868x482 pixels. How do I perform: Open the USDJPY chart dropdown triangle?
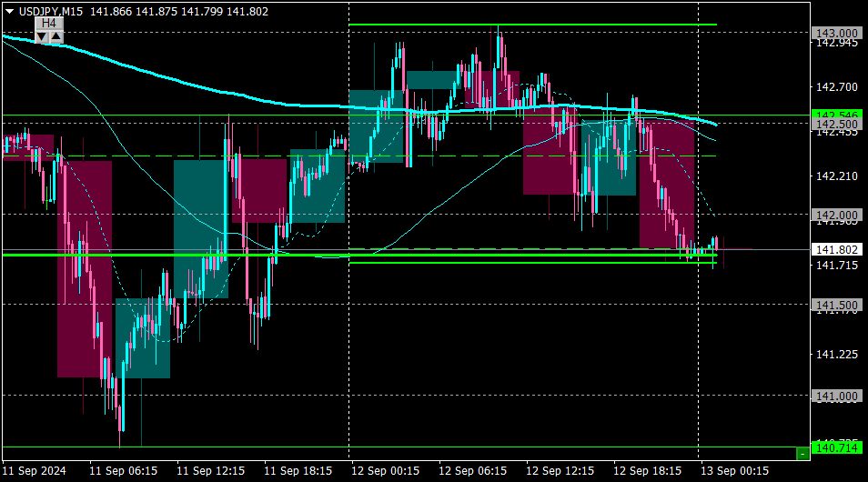[9, 12]
